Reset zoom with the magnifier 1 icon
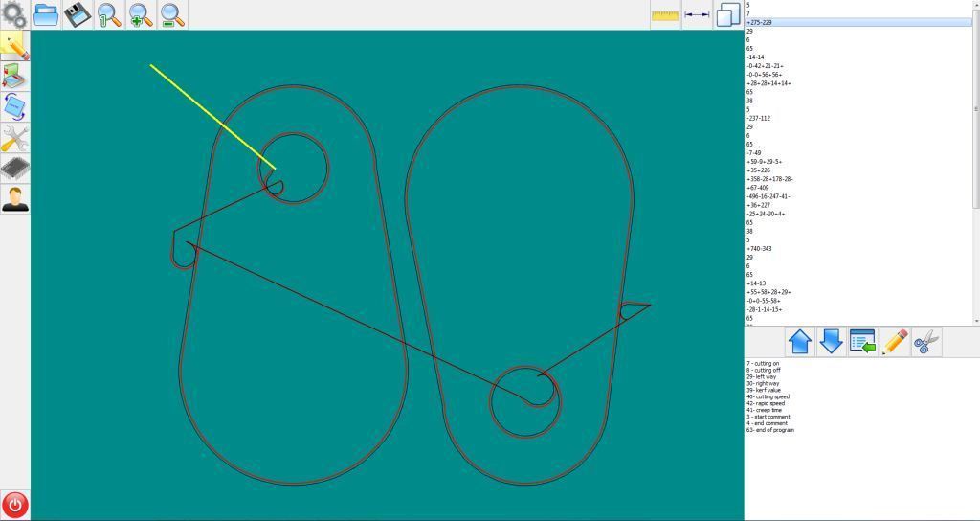 [x=109, y=14]
